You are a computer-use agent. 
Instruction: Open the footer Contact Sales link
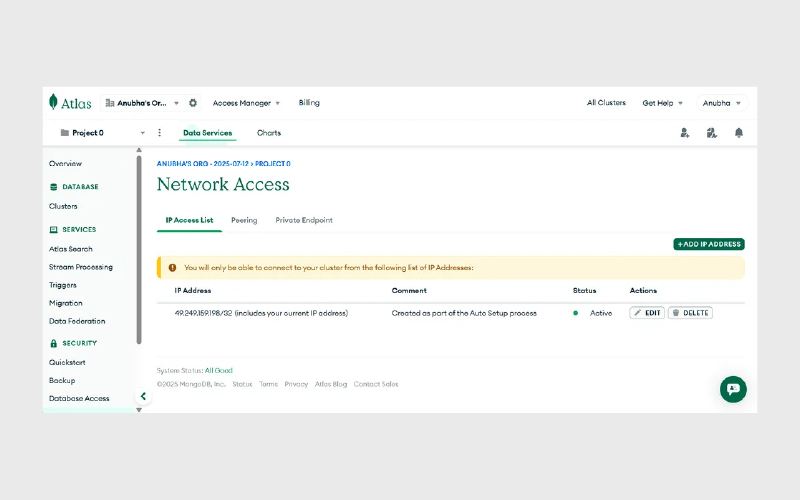click(x=376, y=384)
